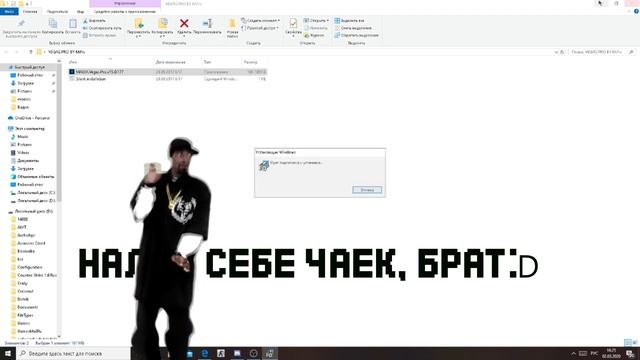Open Локальный диск (C:) in sidebar
The width and height of the screenshot is (640, 360).
point(36,192)
